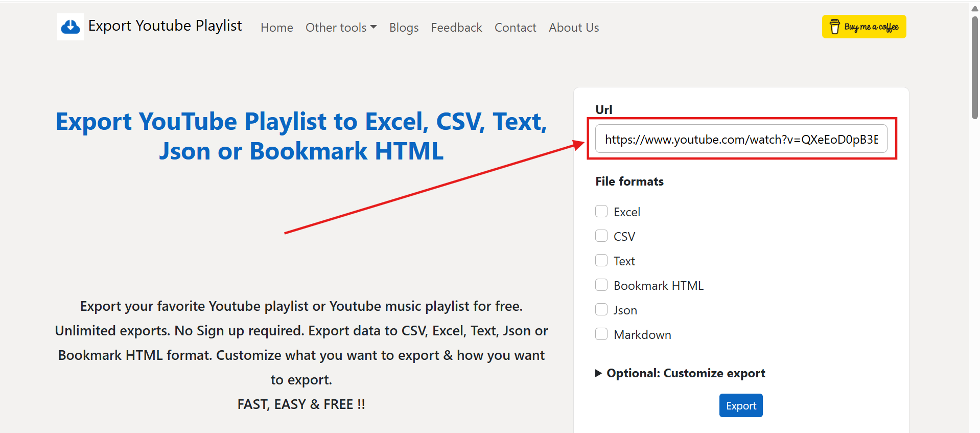Screen dimensions: 980x433
Task: Navigate to Blogs
Action: point(404,28)
